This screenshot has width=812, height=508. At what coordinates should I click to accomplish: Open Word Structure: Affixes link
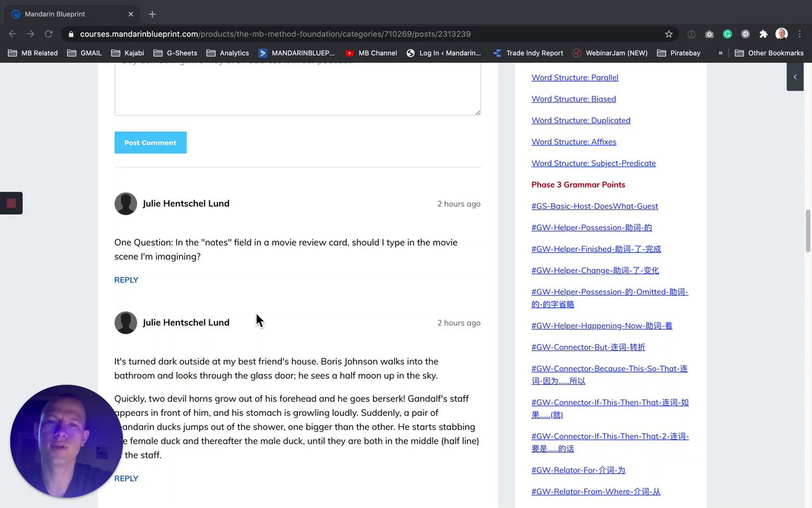click(574, 142)
